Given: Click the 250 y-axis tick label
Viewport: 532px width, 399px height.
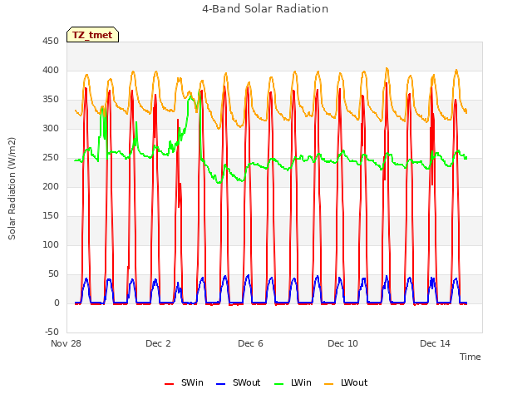Looking at the screenshot, I should pyautogui.click(x=51, y=158).
